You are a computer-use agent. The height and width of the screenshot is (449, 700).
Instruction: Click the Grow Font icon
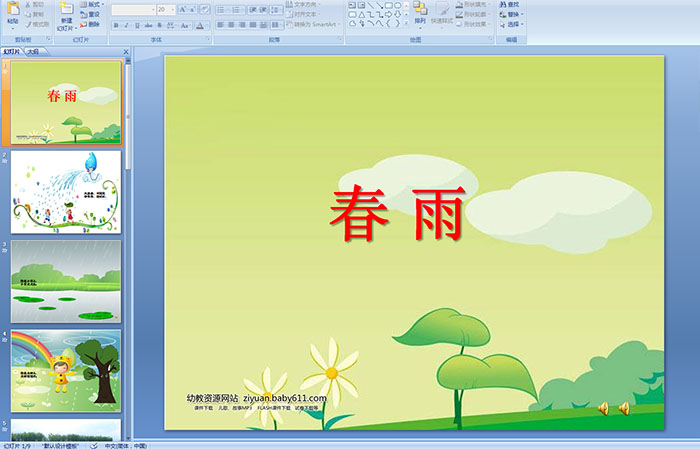183,9
